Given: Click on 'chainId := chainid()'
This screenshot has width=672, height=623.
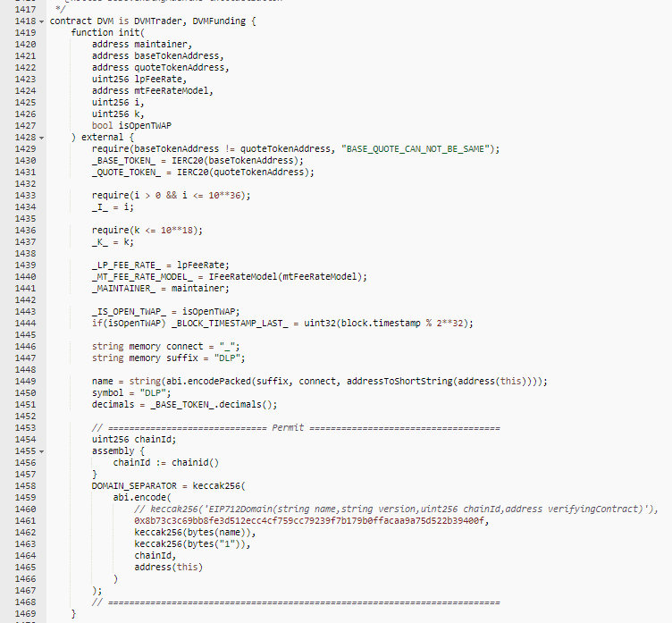Looking at the screenshot, I should pos(166,463).
